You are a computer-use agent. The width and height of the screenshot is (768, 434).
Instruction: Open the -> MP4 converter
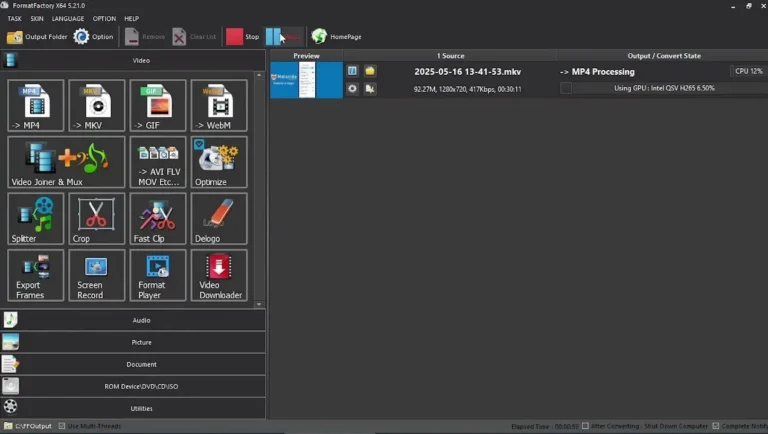pyautogui.click(x=36, y=105)
